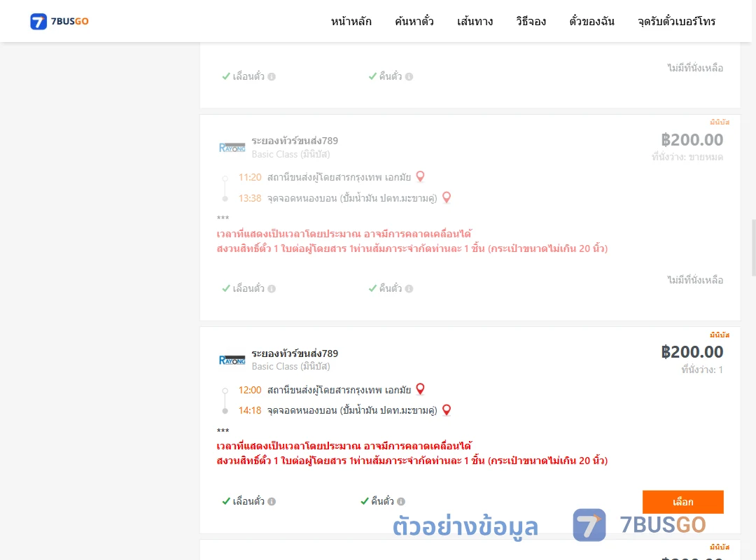The height and width of the screenshot is (560, 756).
Task: Click the 14:18 arrival time
Action: pos(250,410)
